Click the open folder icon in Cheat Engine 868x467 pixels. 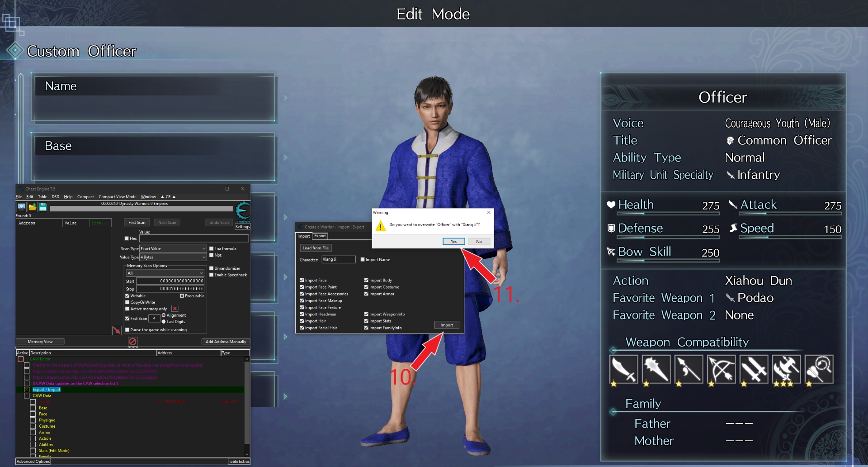[32, 207]
